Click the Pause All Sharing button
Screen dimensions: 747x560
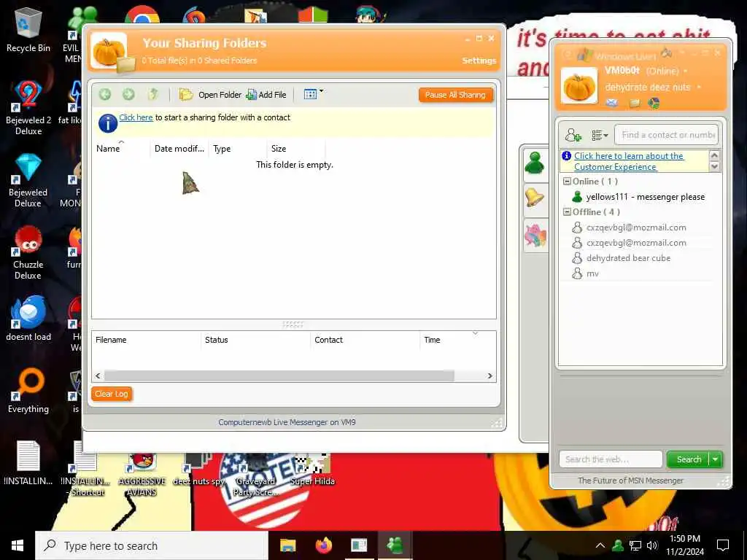pos(455,95)
